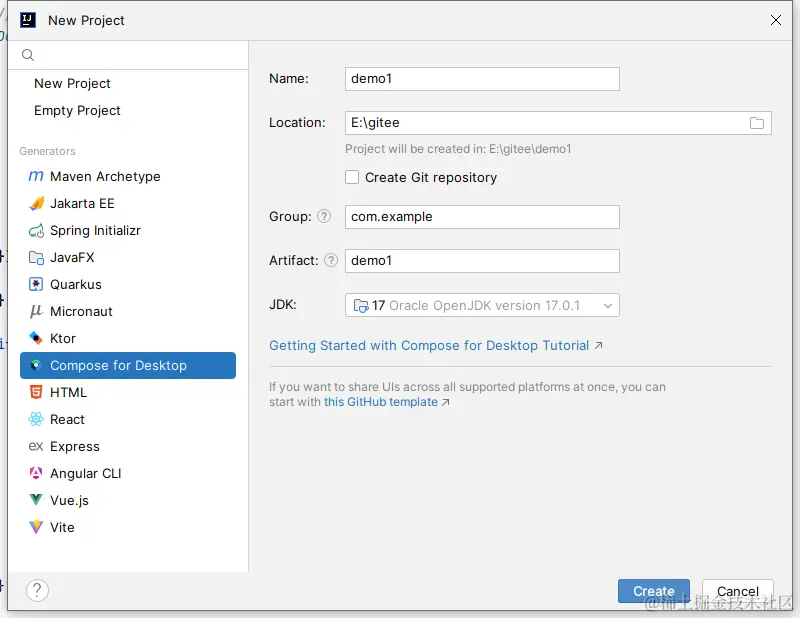Image resolution: width=800 pixels, height=618 pixels.
Task: Click the Compose for Desktop icon
Action: (36, 365)
